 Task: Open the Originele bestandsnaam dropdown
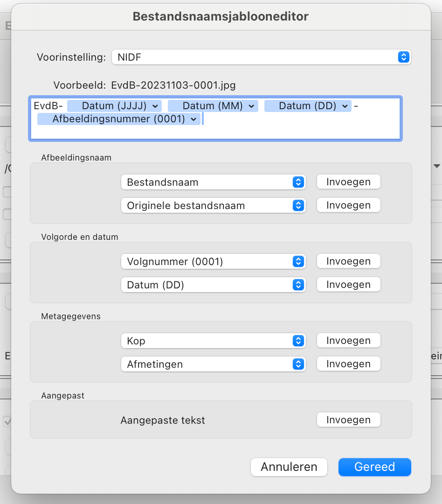point(213,206)
